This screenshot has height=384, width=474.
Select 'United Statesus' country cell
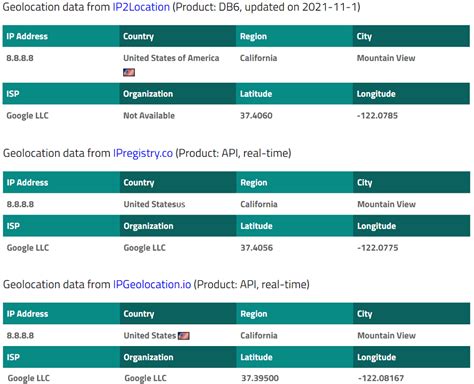(154, 204)
